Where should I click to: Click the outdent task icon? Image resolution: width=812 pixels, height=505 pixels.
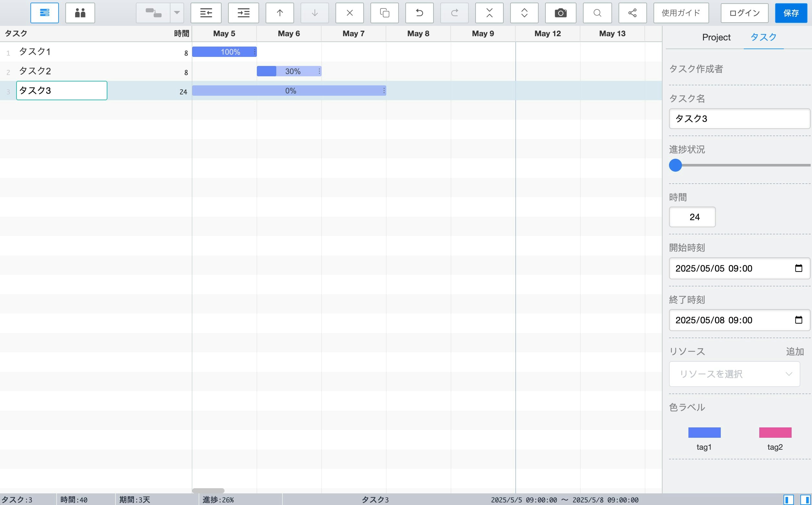click(x=206, y=13)
